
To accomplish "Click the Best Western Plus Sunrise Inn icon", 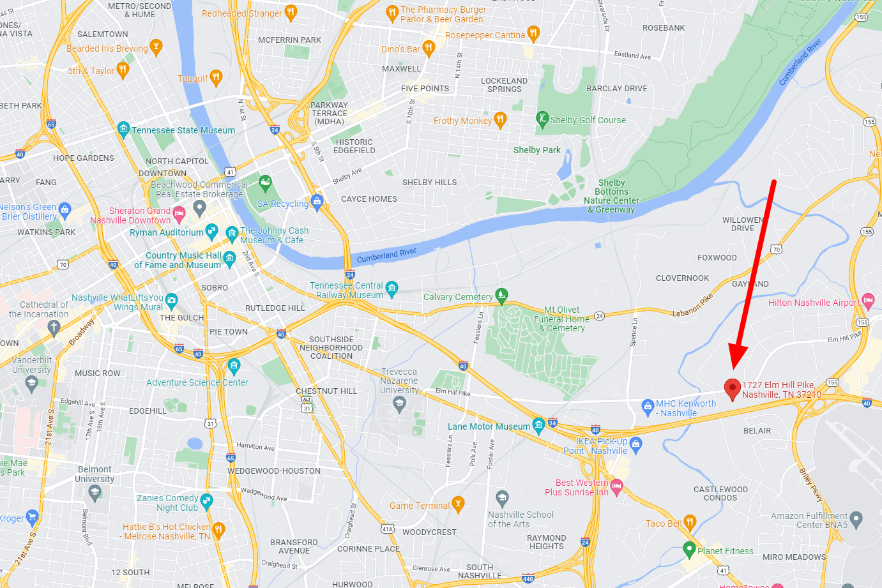I will click(x=616, y=487).
